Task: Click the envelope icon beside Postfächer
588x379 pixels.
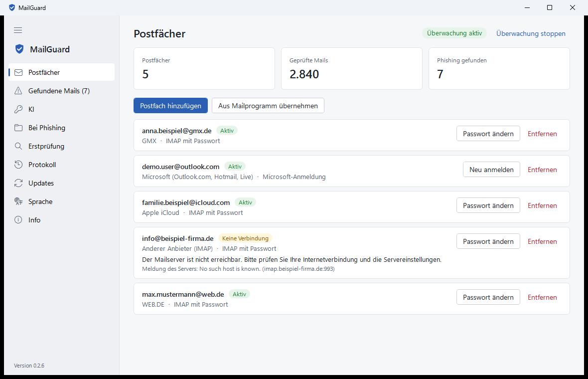Action: point(18,72)
